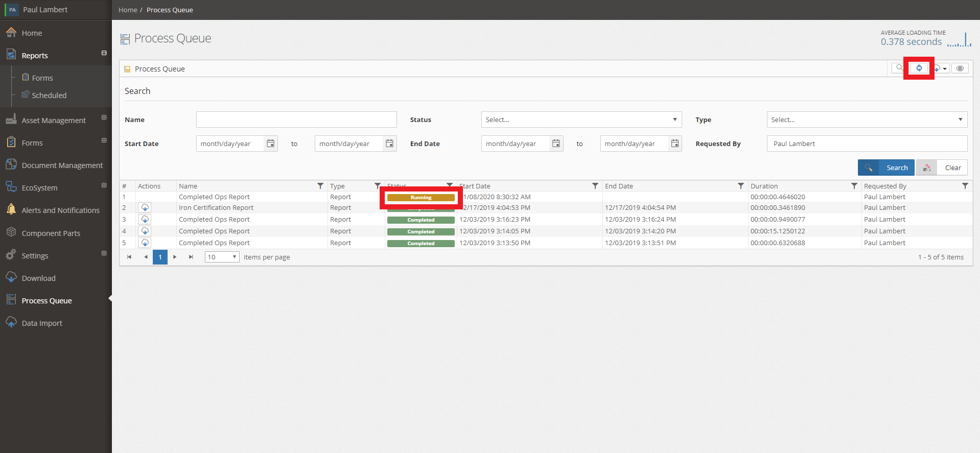The width and height of the screenshot is (980, 453).
Task: Click the blue Search button
Action: (x=886, y=168)
